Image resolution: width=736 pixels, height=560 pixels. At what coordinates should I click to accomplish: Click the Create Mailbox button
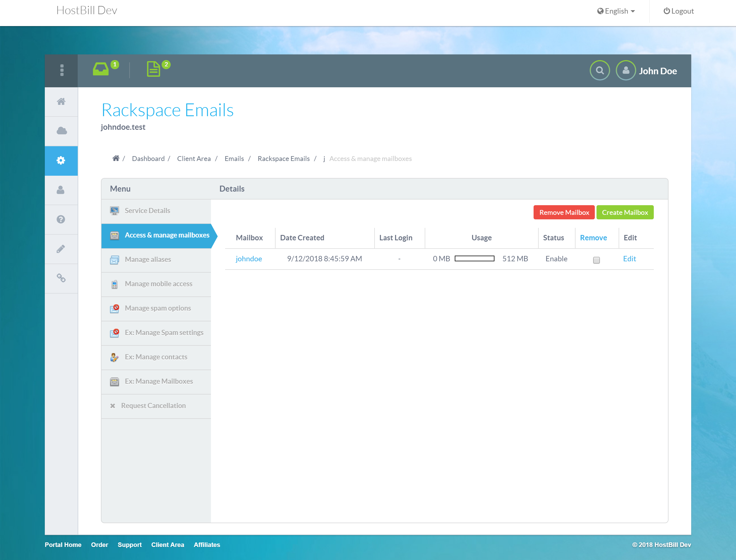pos(625,212)
